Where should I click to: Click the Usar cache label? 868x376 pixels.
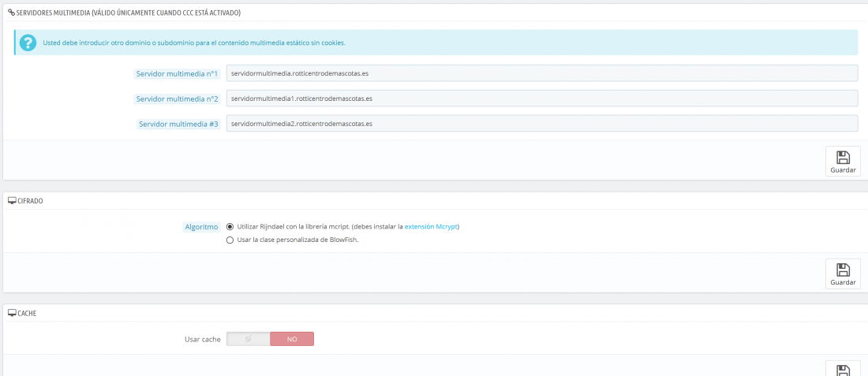203,339
